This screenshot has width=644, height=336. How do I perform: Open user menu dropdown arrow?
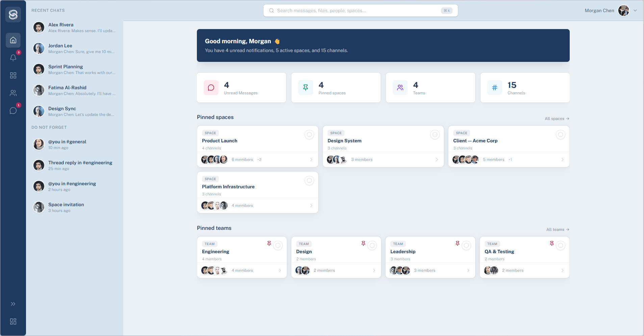(635, 10)
